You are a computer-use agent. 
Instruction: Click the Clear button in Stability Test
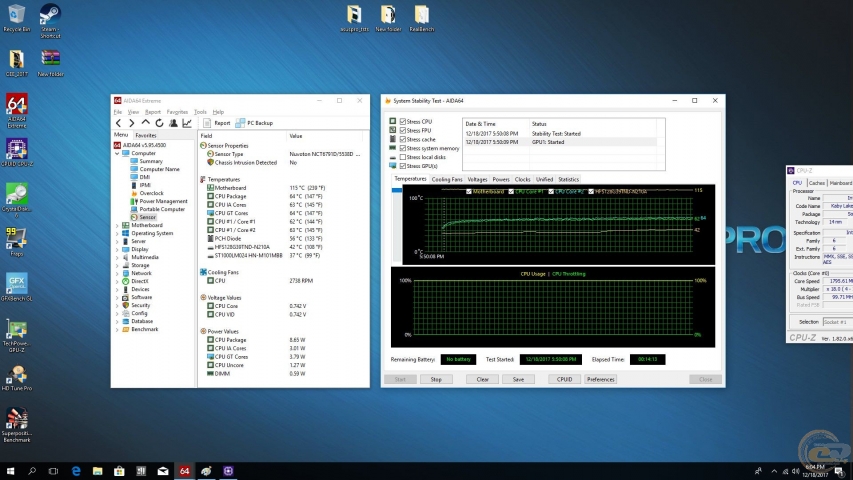483,379
